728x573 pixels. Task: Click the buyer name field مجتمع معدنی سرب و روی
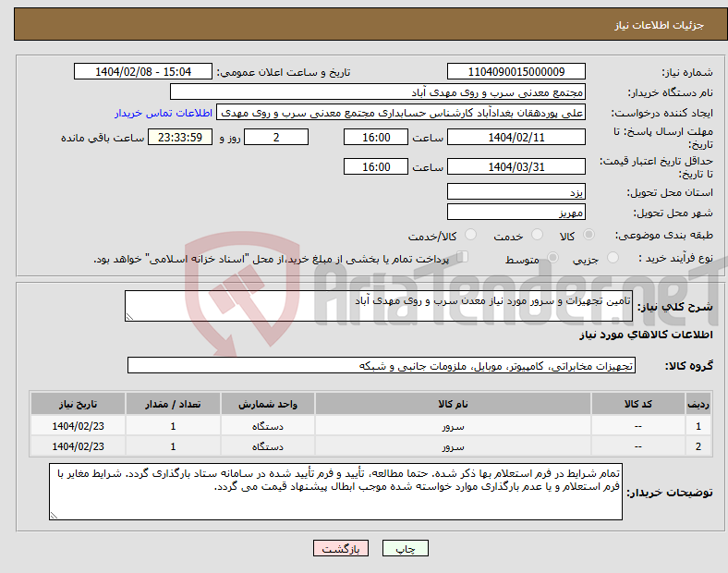point(378,91)
